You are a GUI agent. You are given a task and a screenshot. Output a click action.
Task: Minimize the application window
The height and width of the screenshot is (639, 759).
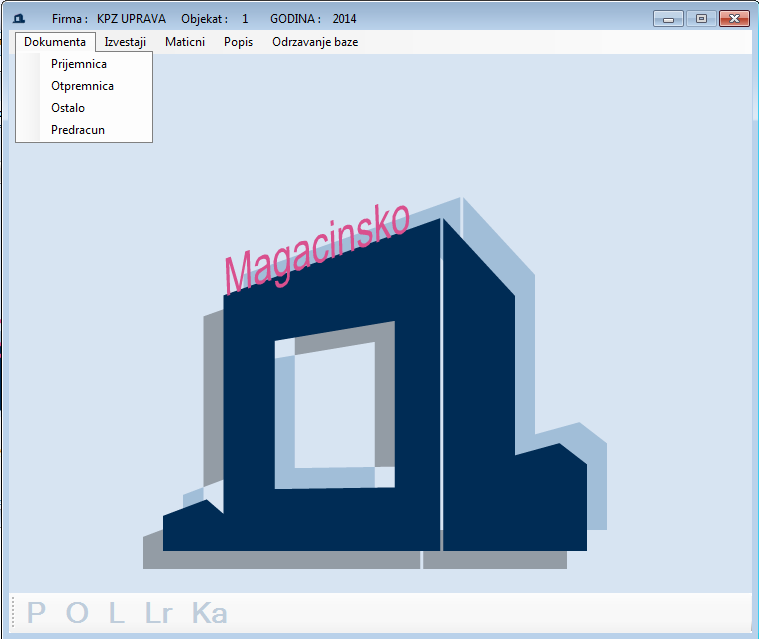tap(668, 18)
